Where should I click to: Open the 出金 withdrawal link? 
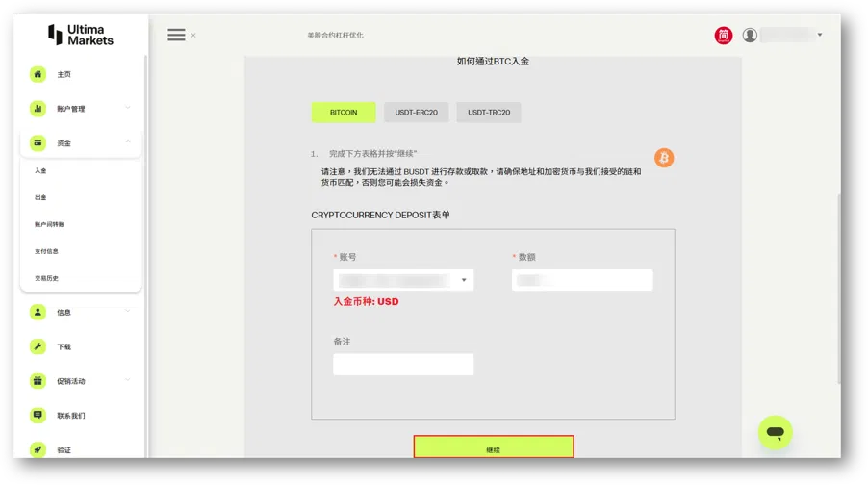pos(41,197)
